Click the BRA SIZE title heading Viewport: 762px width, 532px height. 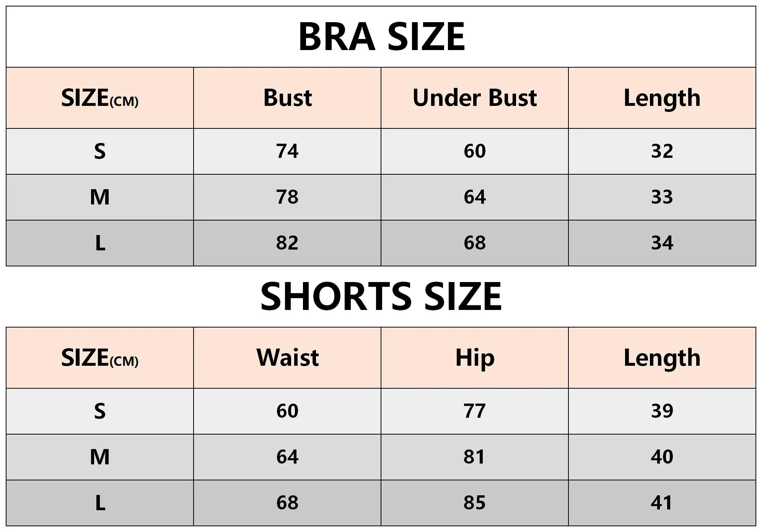(x=381, y=37)
